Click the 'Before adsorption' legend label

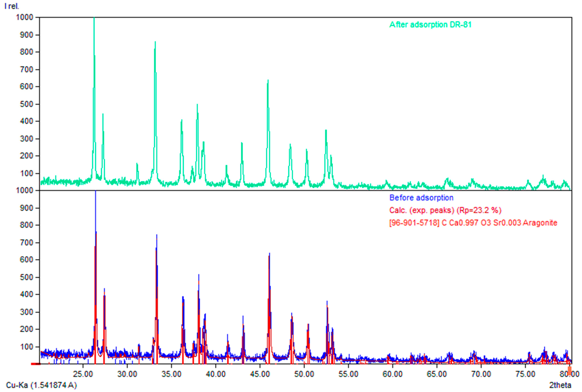coord(421,198)
